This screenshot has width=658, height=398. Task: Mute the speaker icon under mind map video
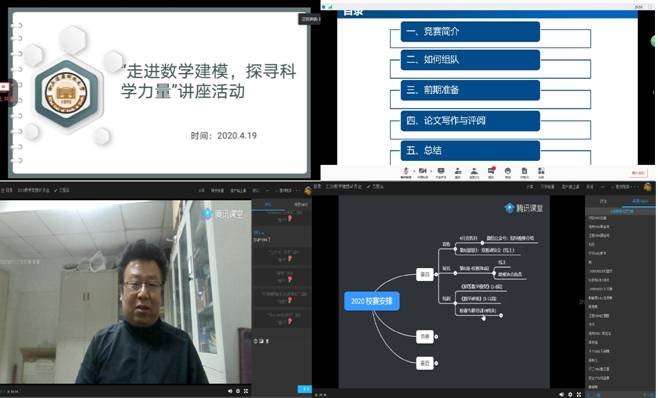point(561,394)
